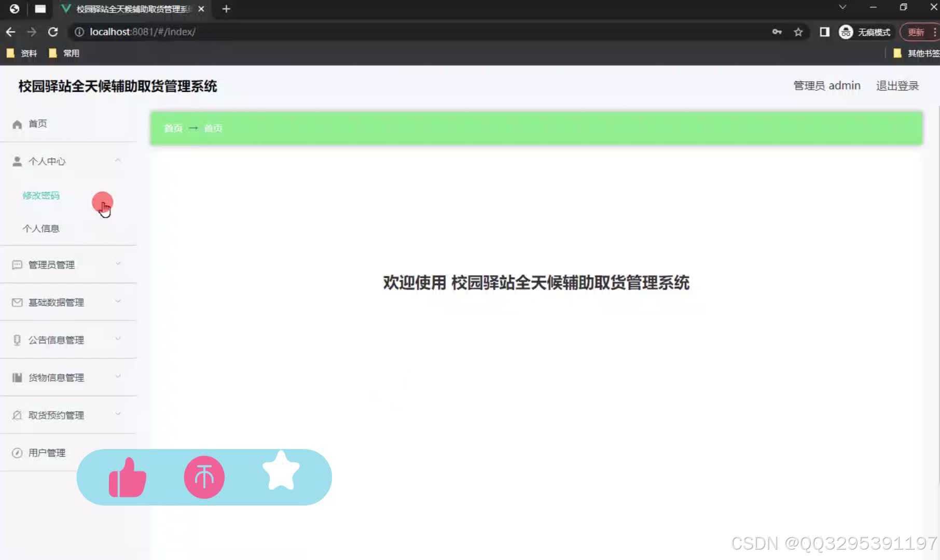Screen dimensions: 940x560
Task: Click the 校园驿站全天候辅助取货管理系统 header title
Action: pyautogui.click(x=118, y=86)
